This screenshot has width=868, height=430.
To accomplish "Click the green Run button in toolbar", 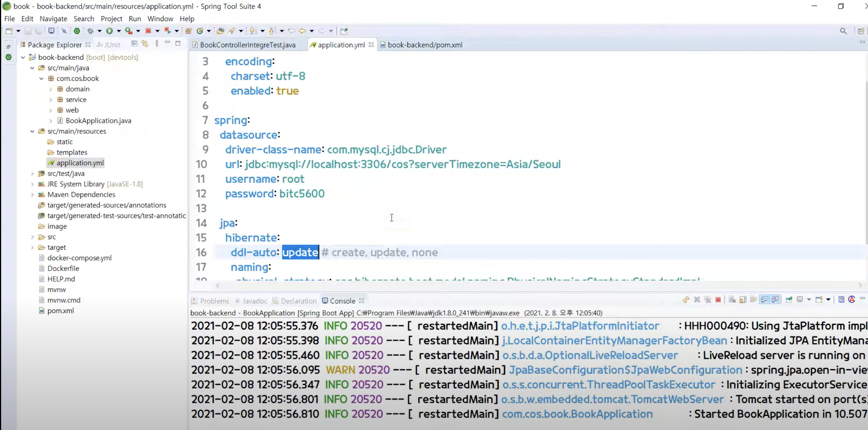I will click(x=110, y=31).
